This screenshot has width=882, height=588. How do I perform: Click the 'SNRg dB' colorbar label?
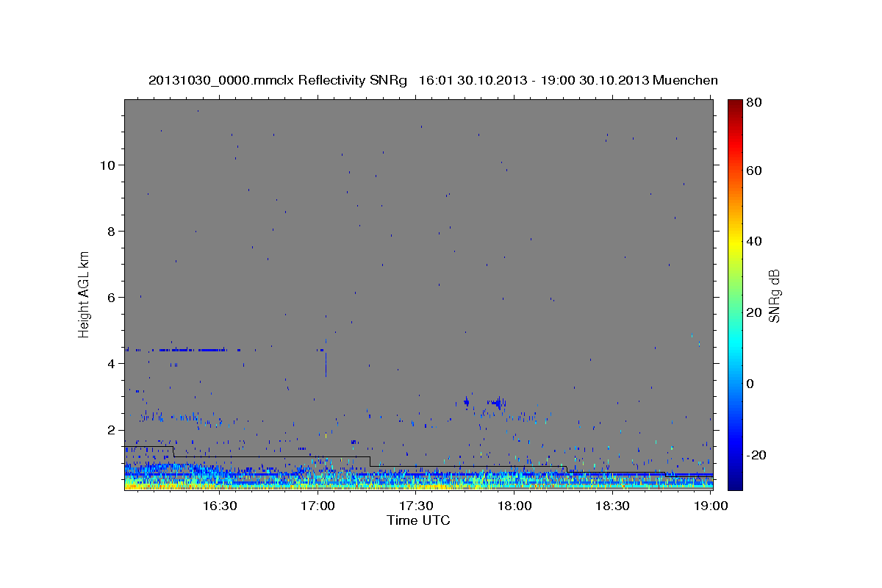tap(774, 295)
